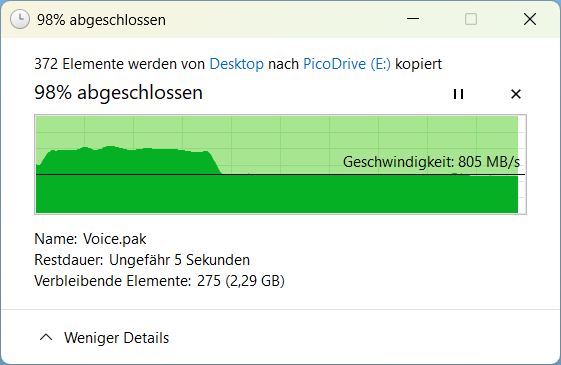Maximize the copy dialog window
Screen dimensions: 561x365
[471, 19]
